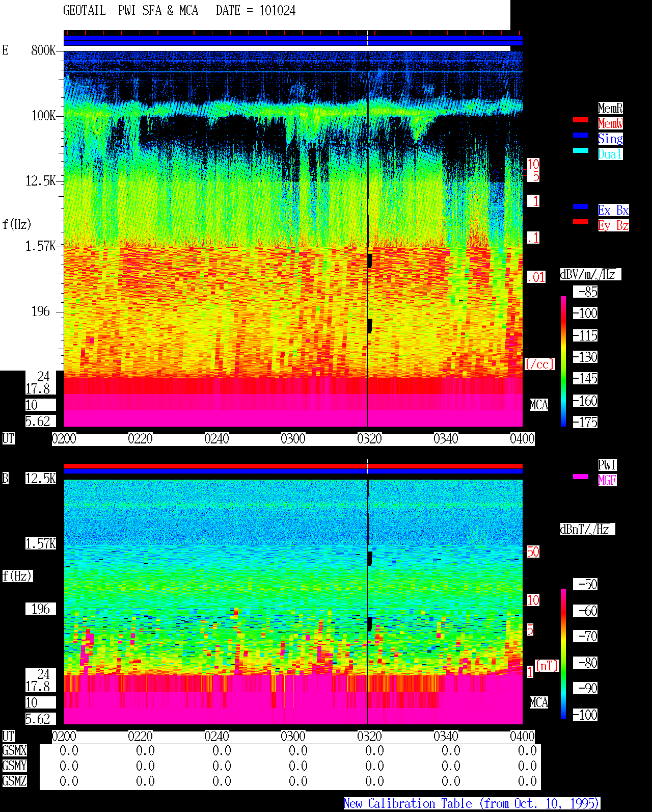Screen dimensions: 652x812
Task: Click the PWI legend label
Action: 607,465
